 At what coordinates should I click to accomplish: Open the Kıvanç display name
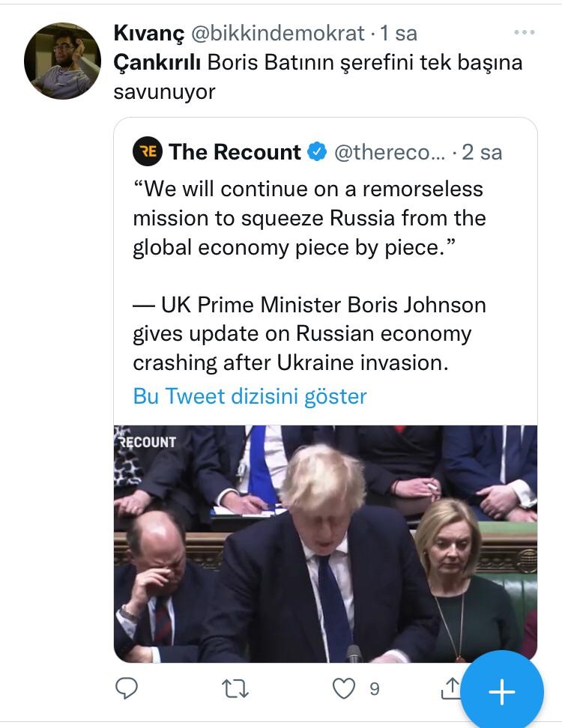[147, 33]
